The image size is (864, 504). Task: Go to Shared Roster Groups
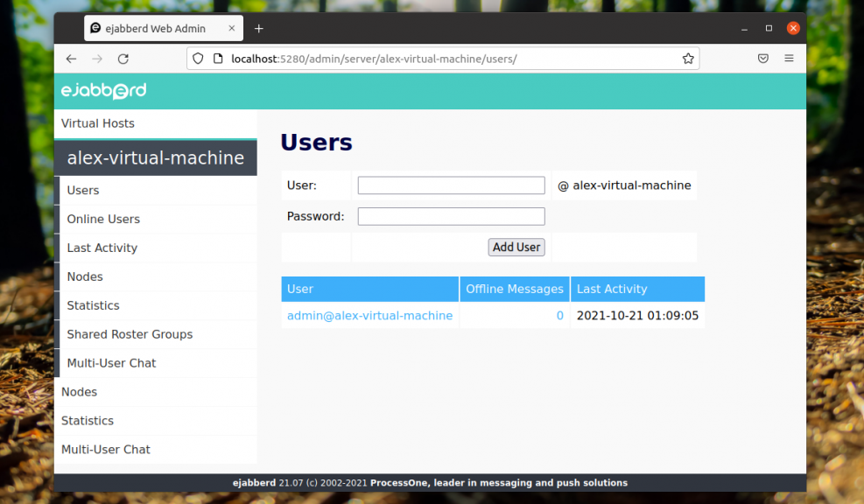130,334
